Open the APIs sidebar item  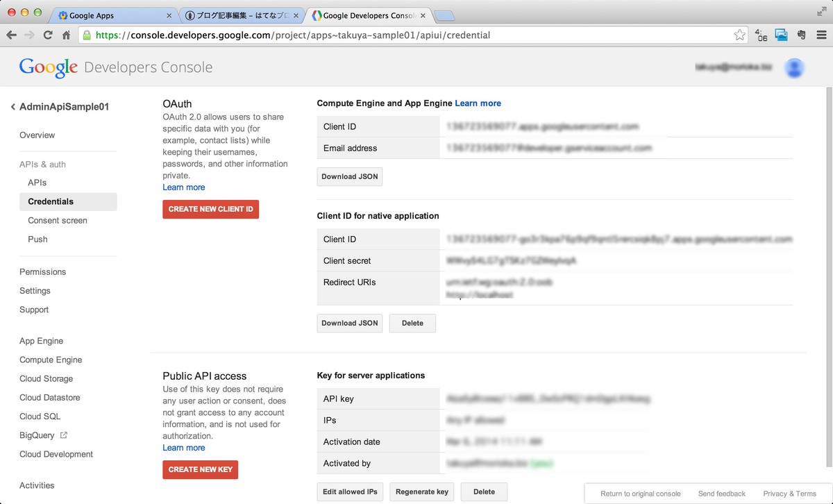tap(37, 183)
